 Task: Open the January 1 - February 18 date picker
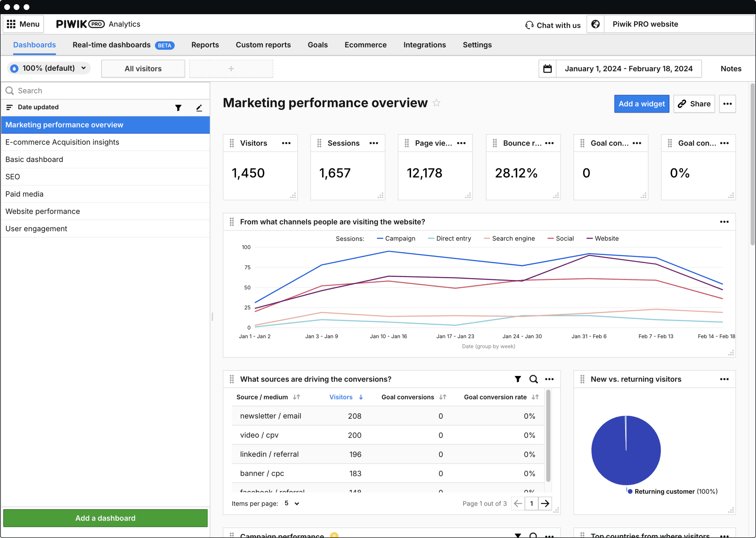(x=629, y=68)
